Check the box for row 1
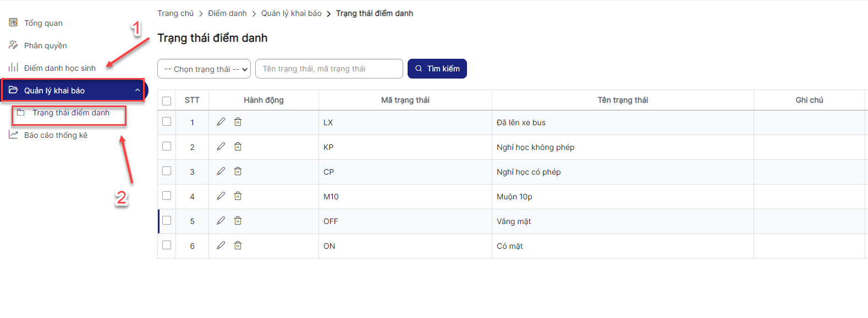This screenshot has width=868, height=318. click(167, 121)
